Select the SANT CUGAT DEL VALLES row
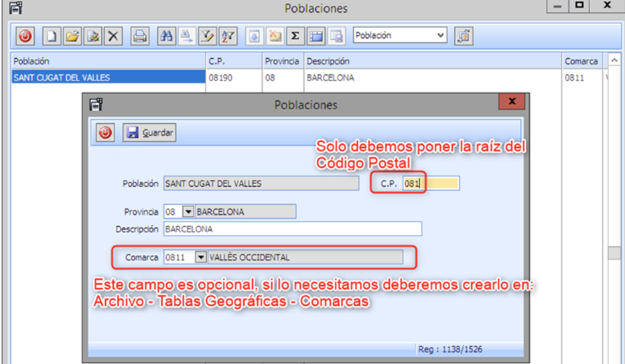Screen dimensions: 625x364 coord(107,78)
